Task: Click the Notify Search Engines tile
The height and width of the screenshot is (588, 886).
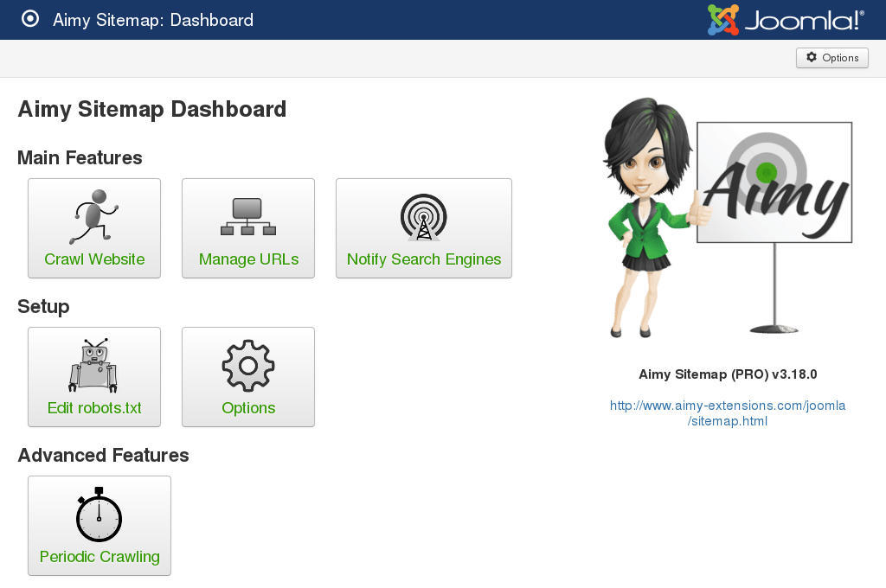Action: tap(423, 227)
